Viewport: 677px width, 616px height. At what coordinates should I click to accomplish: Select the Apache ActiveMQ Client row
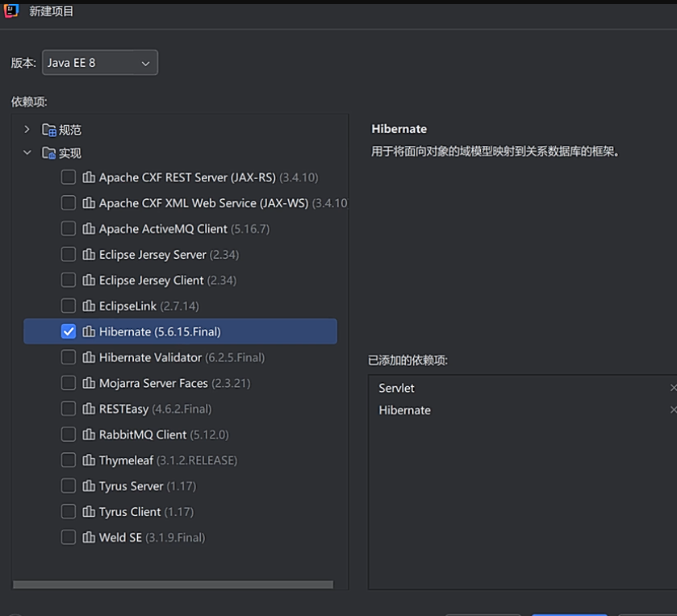coord(180,229)
